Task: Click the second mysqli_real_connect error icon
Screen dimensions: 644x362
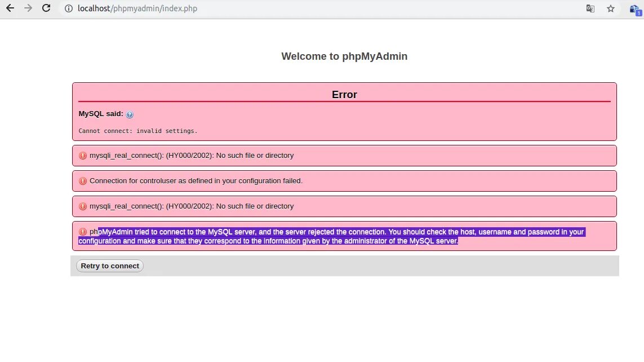Action: tap(83, 206)
